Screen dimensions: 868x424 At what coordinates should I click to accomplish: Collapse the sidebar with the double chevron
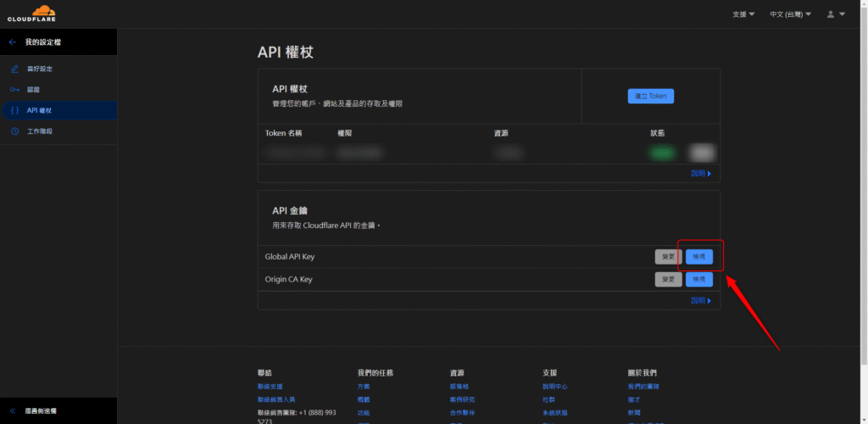(x=12, y=410)
